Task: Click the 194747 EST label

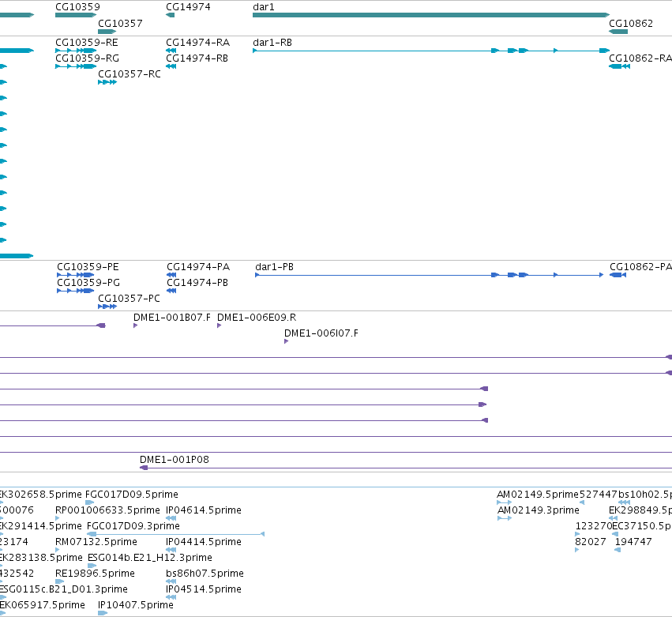Action: (x=633, y=542)
